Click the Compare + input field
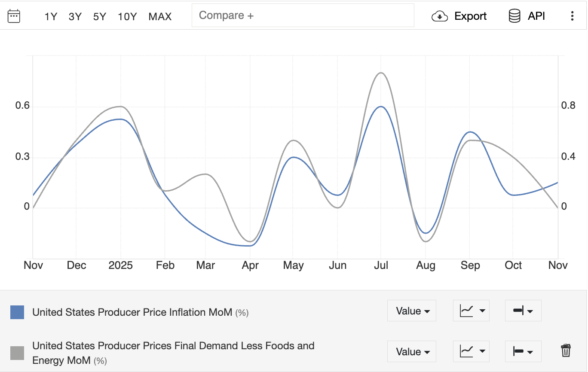This screenshot has height=372, width=588. [303, 15]
